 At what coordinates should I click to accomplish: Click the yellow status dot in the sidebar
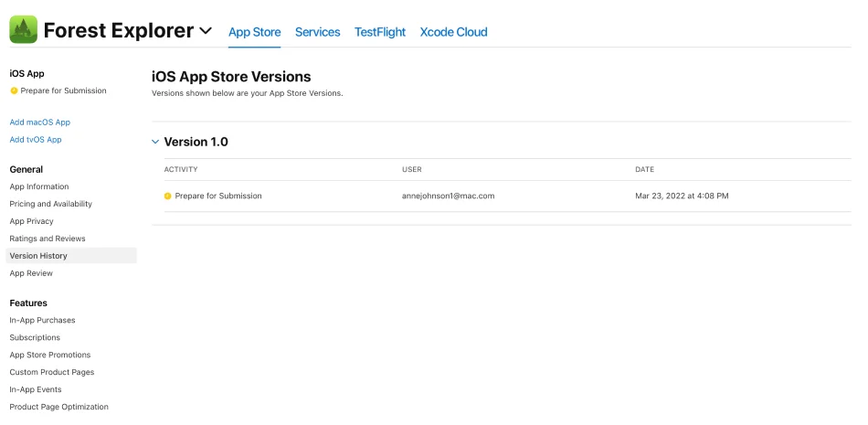(14, 90)
